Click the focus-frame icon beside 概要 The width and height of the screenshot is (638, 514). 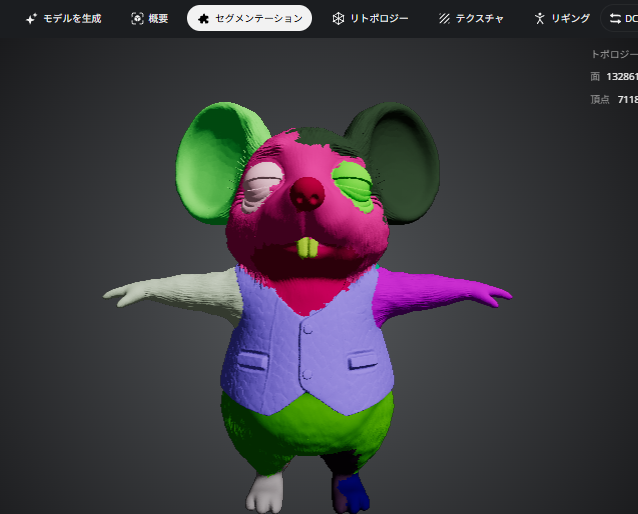137,19
